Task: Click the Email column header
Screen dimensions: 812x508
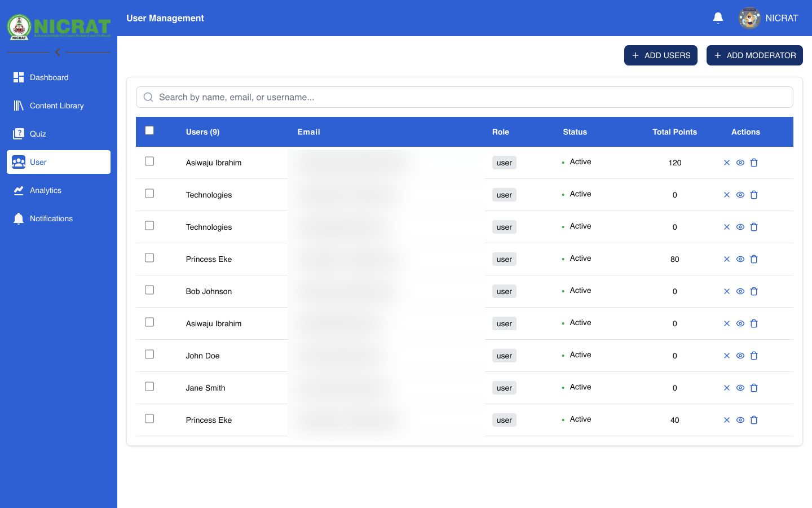Action: pos(309,132)
